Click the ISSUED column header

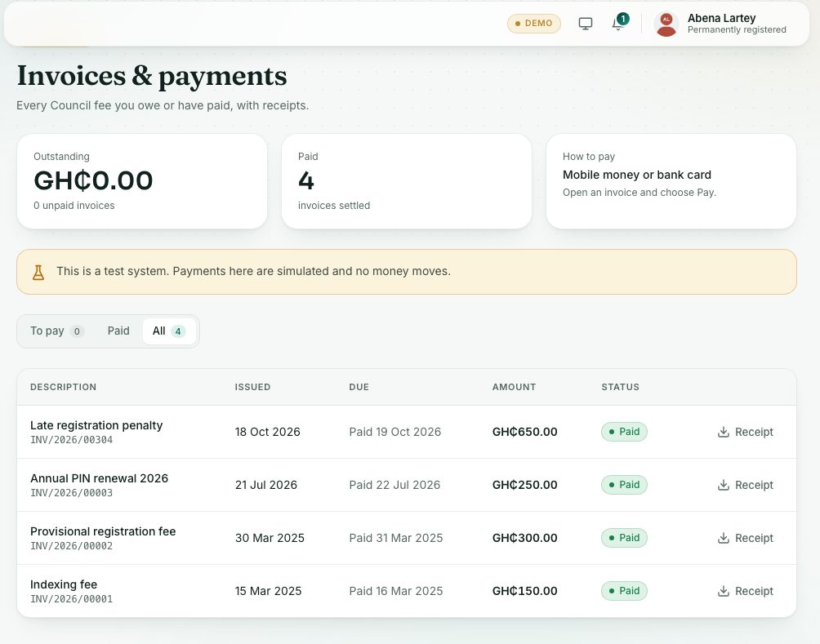tap(252, 387)
